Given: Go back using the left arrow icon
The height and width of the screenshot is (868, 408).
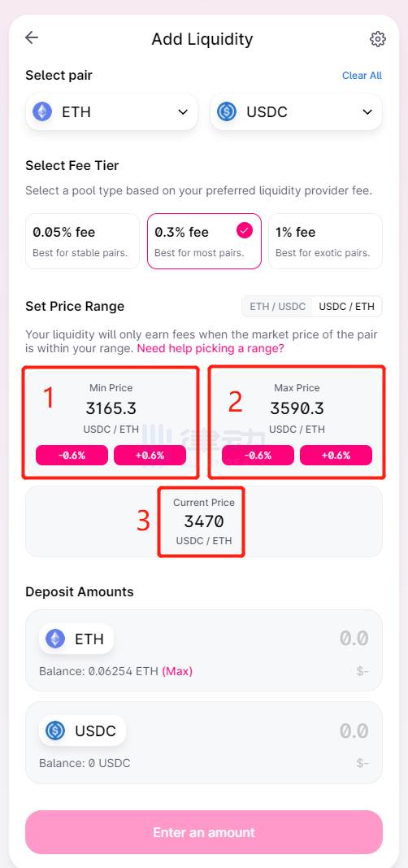Looking at the screenshot, I should coord(32,37).
